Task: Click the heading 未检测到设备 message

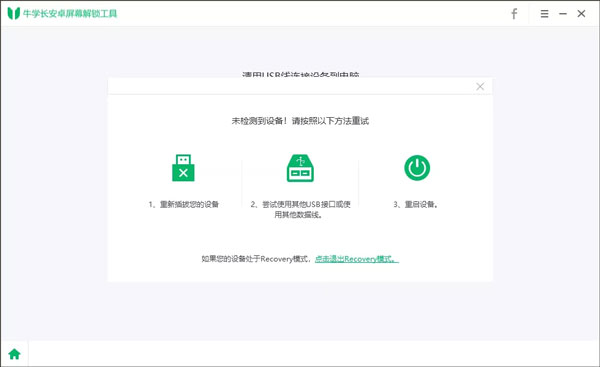Action: (300, 121)
